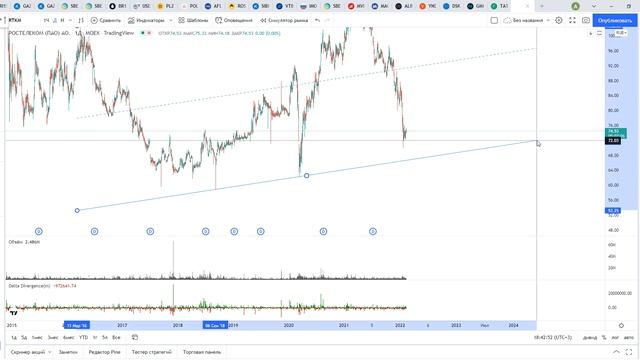The height and width of the screenshot is (360, 640).
Task: Switch to the VTB browser tab
Action: pos(285,6)
